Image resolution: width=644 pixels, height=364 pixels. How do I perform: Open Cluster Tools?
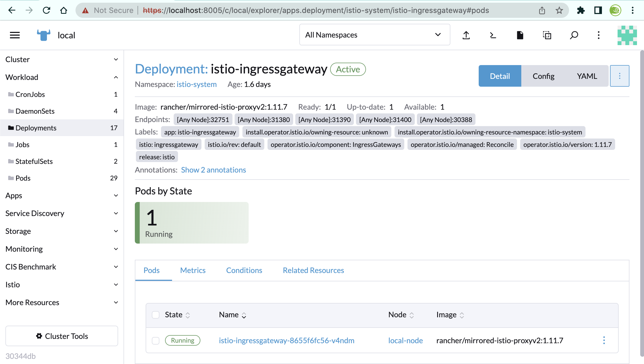62,336
